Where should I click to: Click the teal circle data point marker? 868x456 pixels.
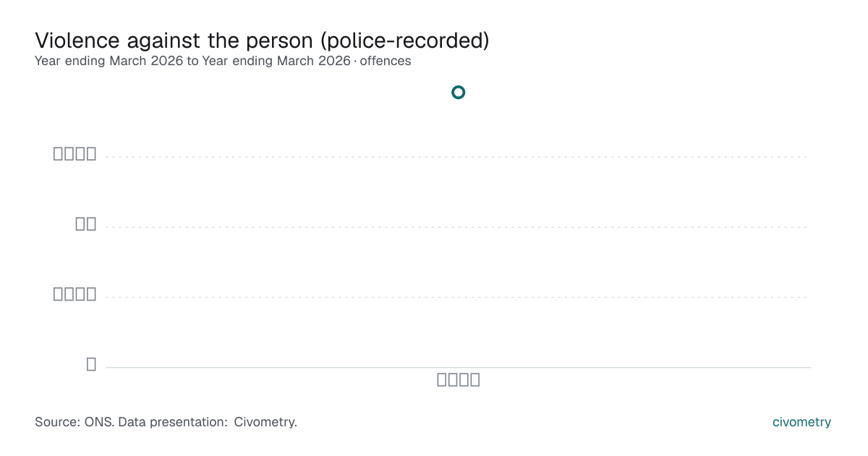click(458, 92)
